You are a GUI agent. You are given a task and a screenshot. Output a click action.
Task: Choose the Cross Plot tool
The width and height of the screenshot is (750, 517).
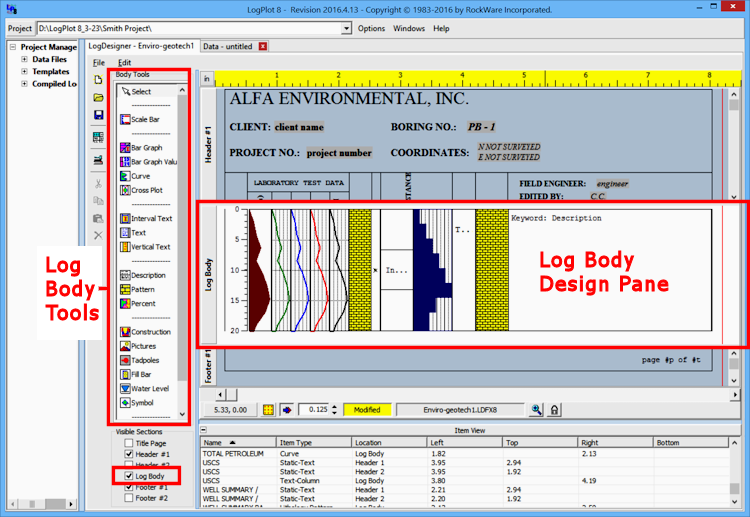(146, 190)
